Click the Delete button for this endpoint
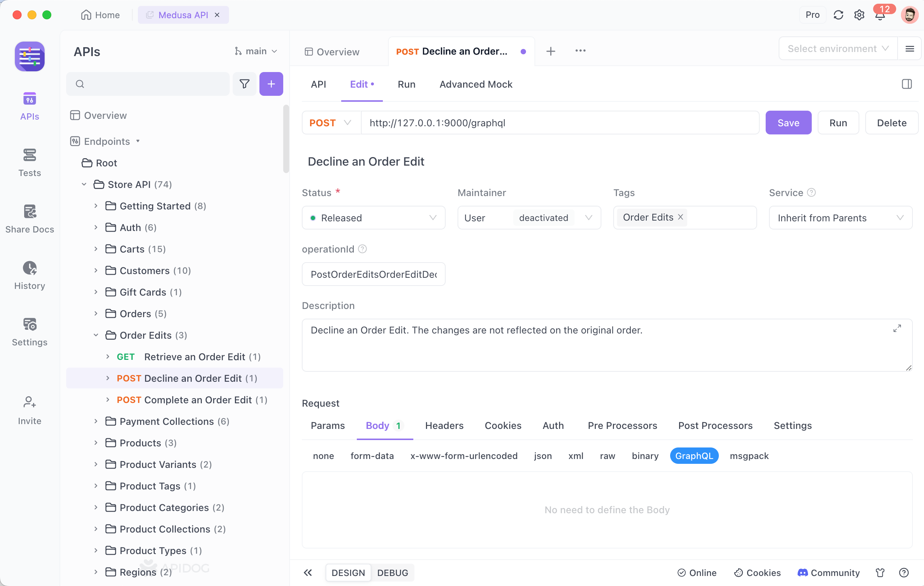Screen dimensions: 924x586 point(891,123)
